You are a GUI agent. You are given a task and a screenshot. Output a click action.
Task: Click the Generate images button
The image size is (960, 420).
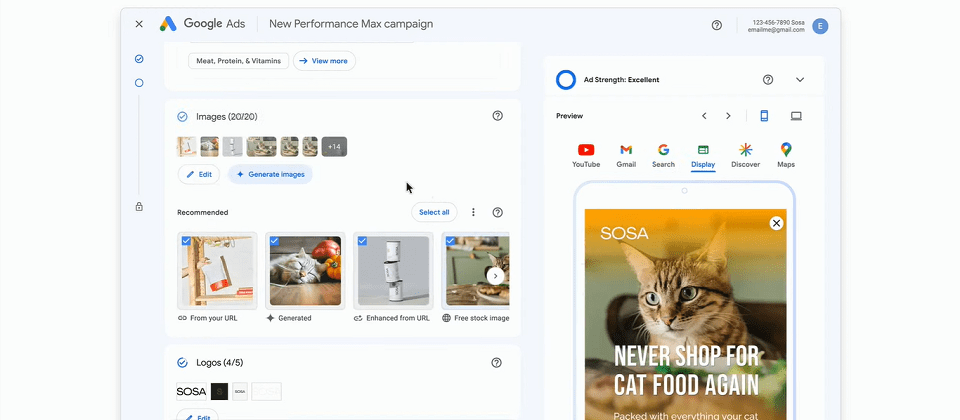(x=270, y=174)
